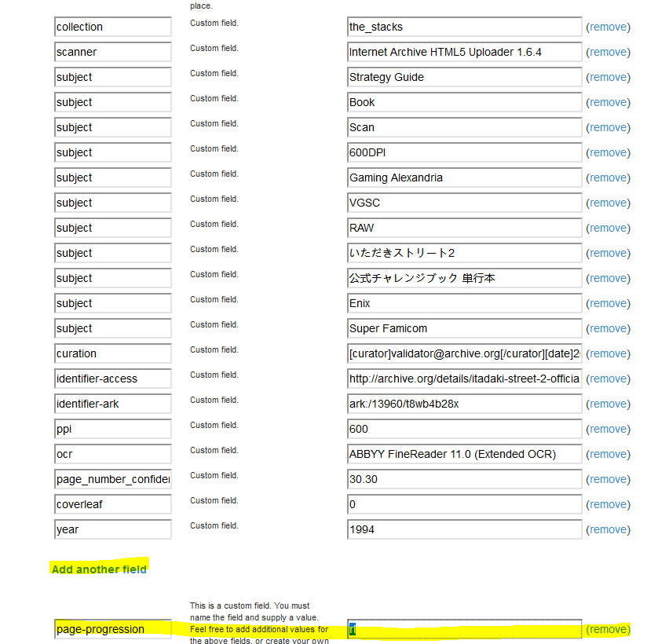Edit the year value 1994 field
The width and height of the screenshot is (647, 644).
point(465,530)
